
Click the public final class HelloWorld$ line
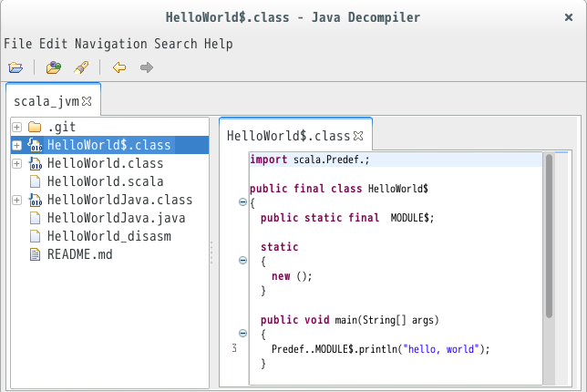pyautogui.click(x=339, y=189)
